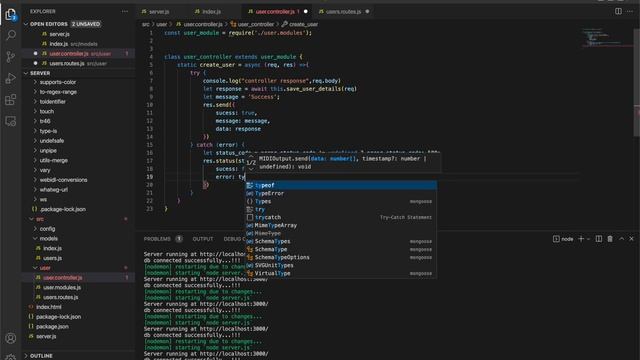
Task: Collapse the SERVER folder section
Action: click(40, 73)
